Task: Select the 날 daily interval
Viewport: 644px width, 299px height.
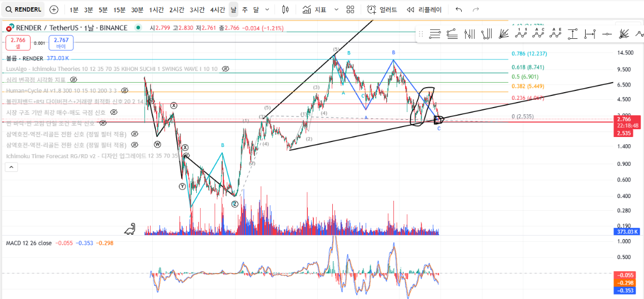Action: tap(233, 9)
